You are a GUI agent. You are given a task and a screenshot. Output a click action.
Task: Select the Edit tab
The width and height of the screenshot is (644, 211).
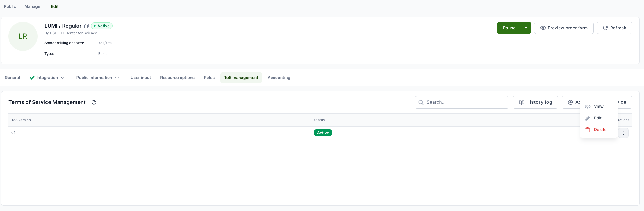(x=55, y=6)
